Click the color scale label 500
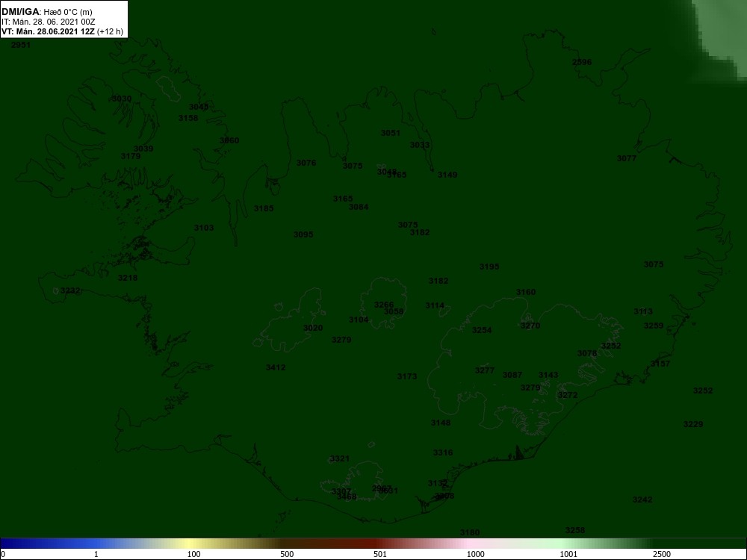747x560 pixels. pyautogui.click(x=287, y=554)
